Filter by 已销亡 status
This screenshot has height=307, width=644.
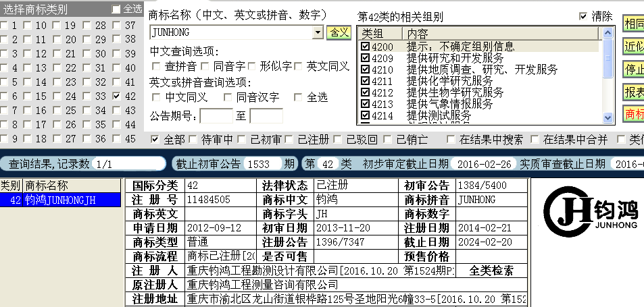(x=387, y=140)
